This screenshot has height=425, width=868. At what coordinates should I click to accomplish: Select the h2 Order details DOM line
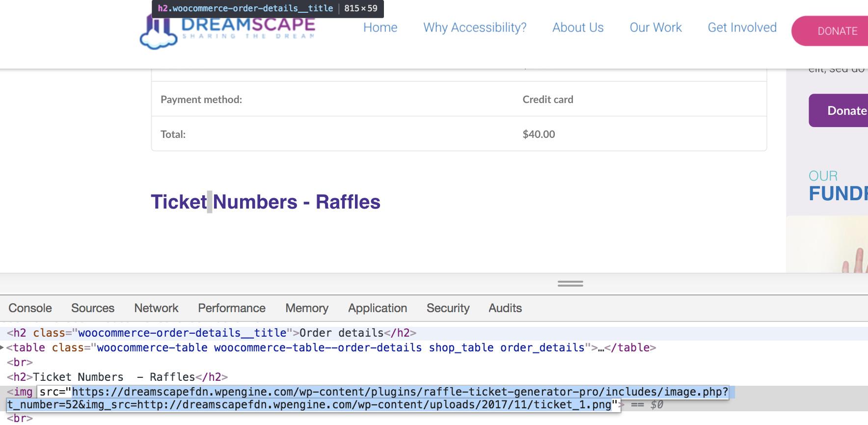(x=211, y=333)
